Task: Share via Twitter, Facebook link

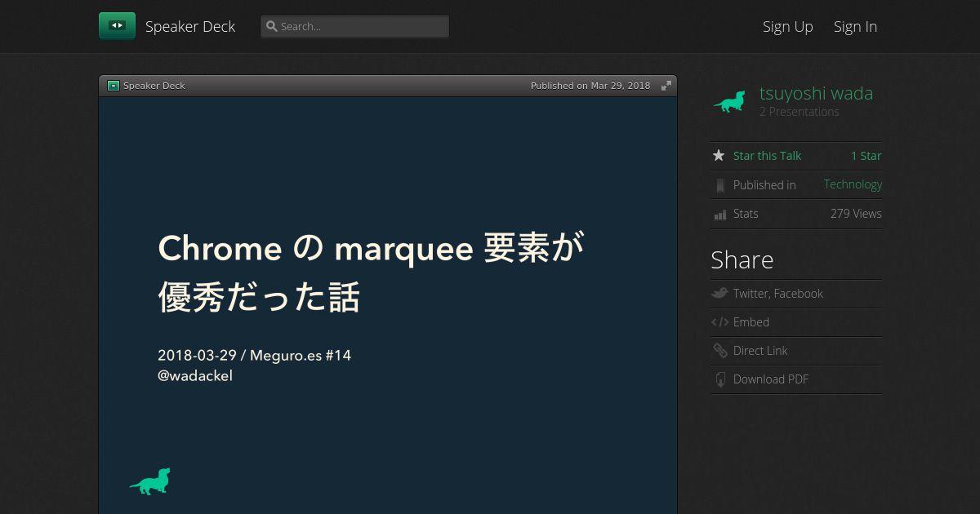Action: point(778,294)
